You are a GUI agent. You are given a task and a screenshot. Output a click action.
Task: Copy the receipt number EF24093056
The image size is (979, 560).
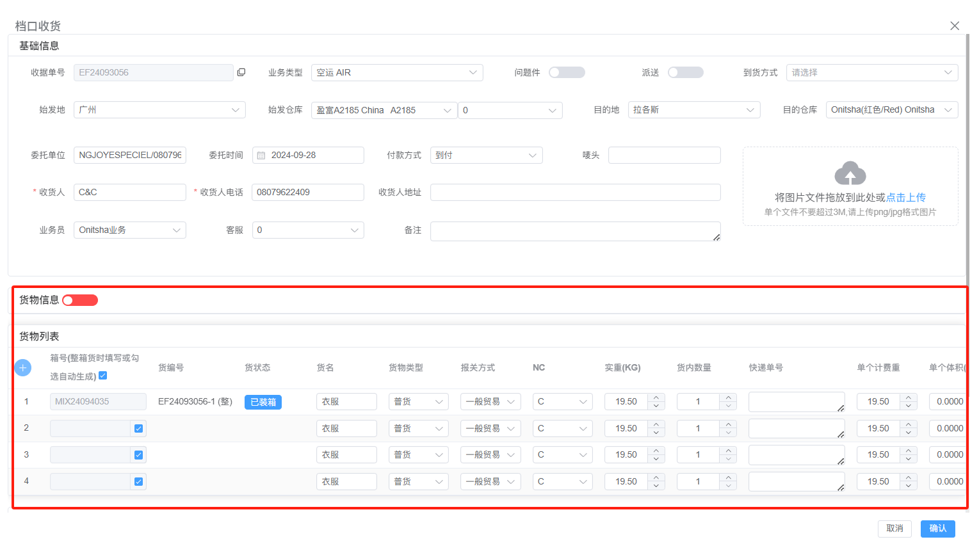tap(241, 72)
